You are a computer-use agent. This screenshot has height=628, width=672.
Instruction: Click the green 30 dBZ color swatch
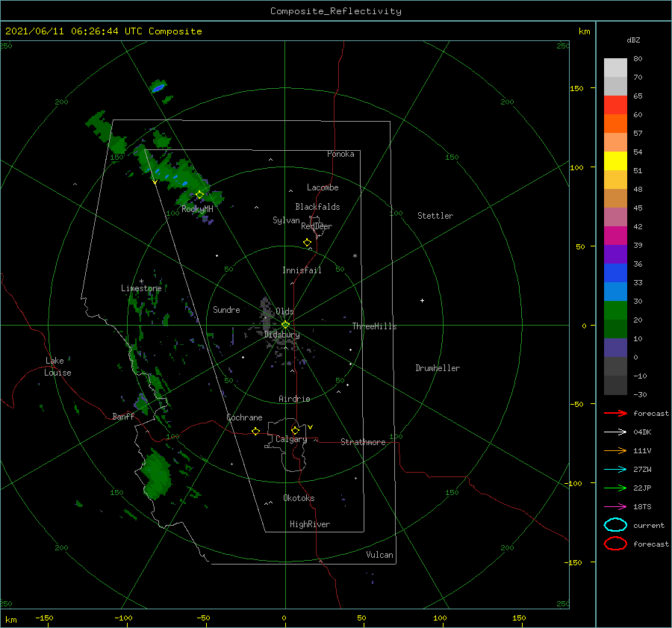pos(615,310)
